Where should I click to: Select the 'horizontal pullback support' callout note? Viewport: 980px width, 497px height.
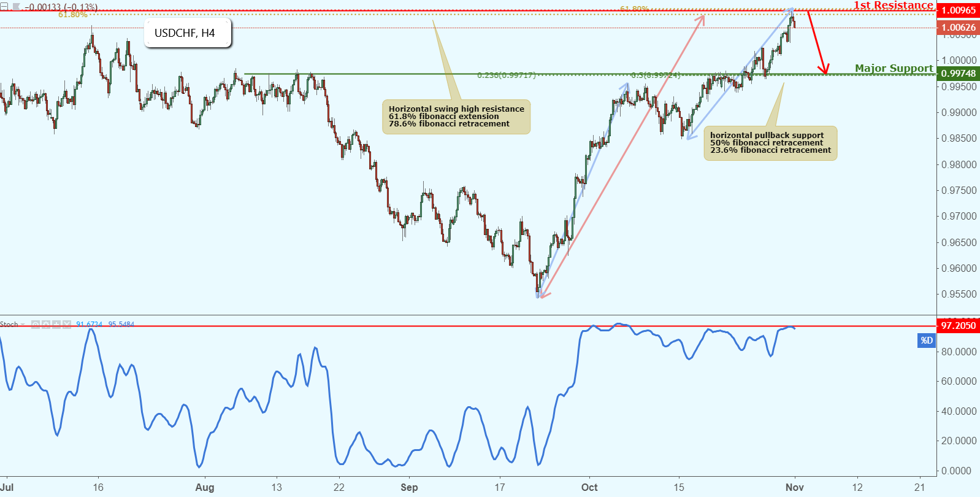(x=770, y=143)
